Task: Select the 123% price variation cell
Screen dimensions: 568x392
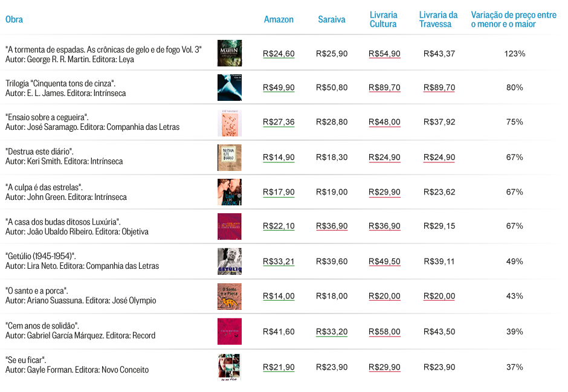Action: [x=514, y=54]
